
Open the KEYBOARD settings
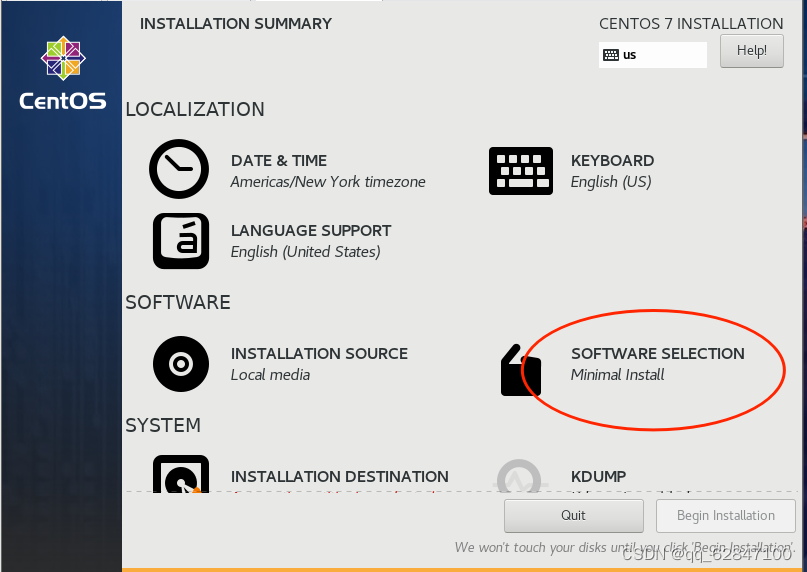click(x=612, y=161)
